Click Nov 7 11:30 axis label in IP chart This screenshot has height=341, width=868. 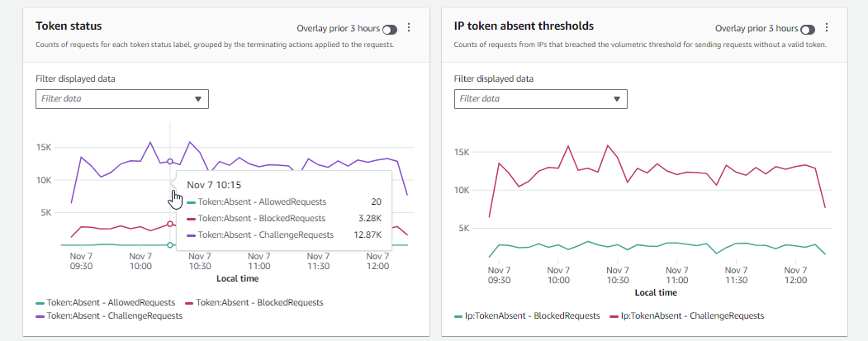tap(734, 275)
